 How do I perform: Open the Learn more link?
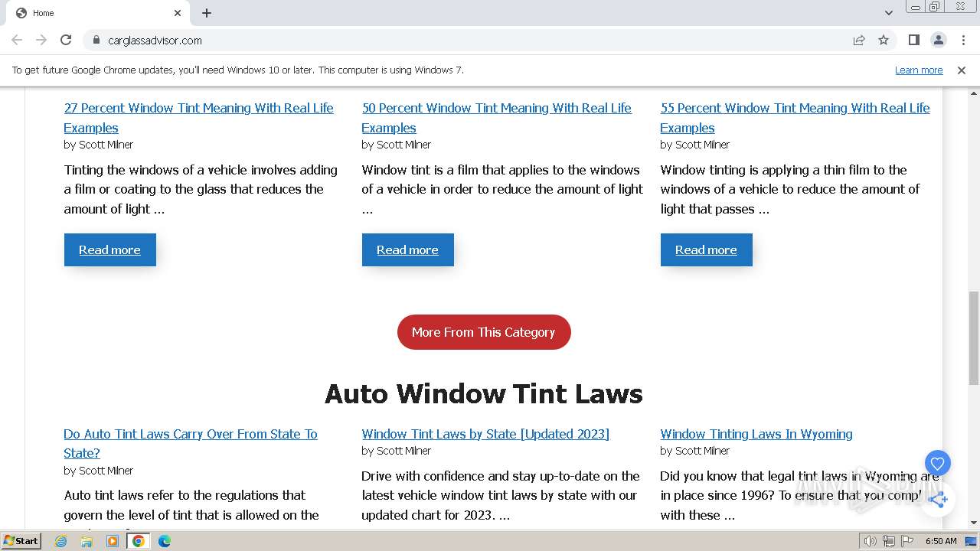tap(919, 70)
